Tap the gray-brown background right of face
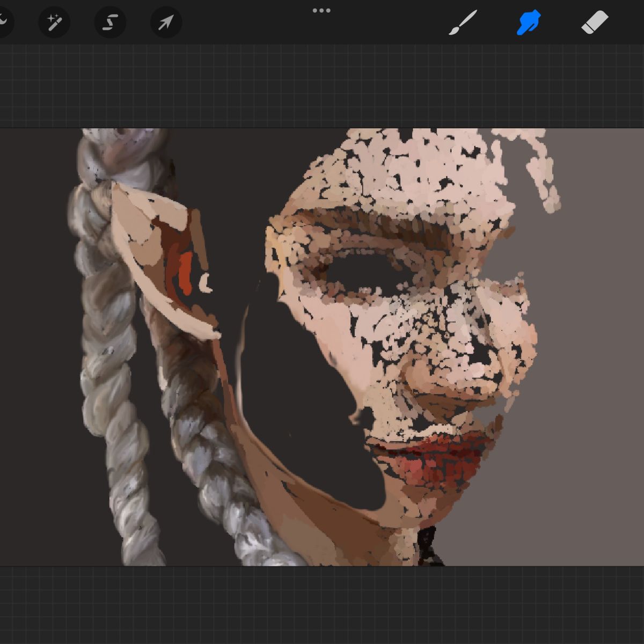This screenshot has width=644, height=644. (x=590, y=376)
